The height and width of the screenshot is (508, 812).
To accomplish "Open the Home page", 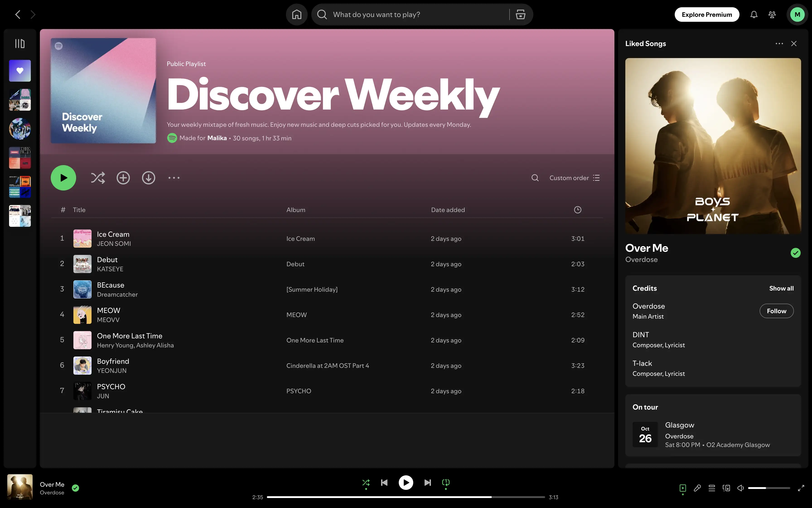I will click(x=297, y=15).
